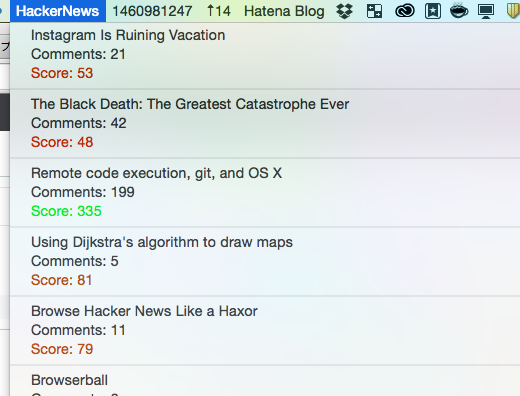Click 'Comments: 21' under Instagram story
The width and height of the screenshot is (520, 396).
pos(78,54)
